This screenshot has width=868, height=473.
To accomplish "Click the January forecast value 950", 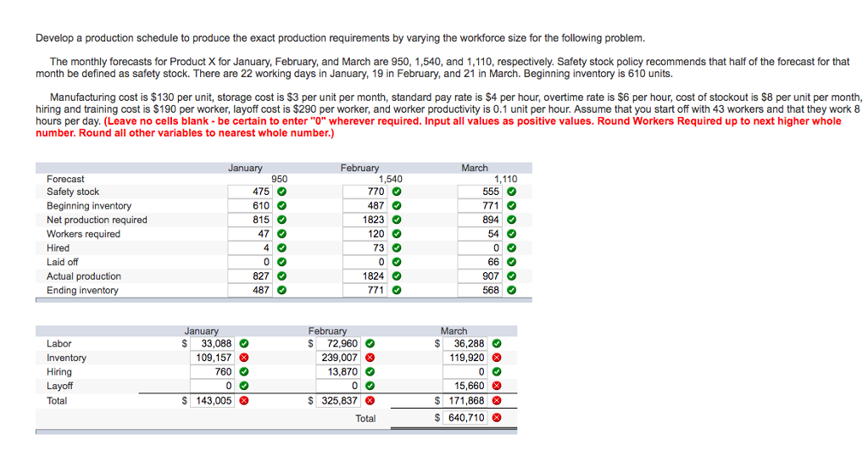I will tap(280, 179).
